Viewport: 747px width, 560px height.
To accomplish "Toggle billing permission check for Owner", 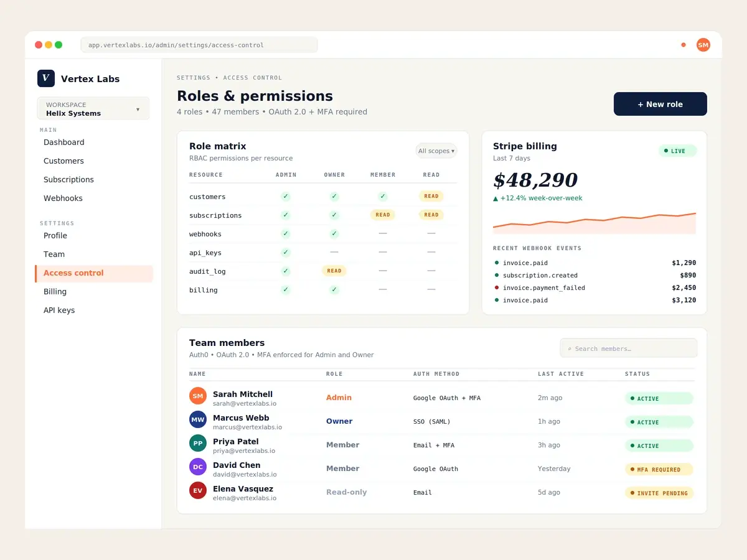I will [334, 290].
